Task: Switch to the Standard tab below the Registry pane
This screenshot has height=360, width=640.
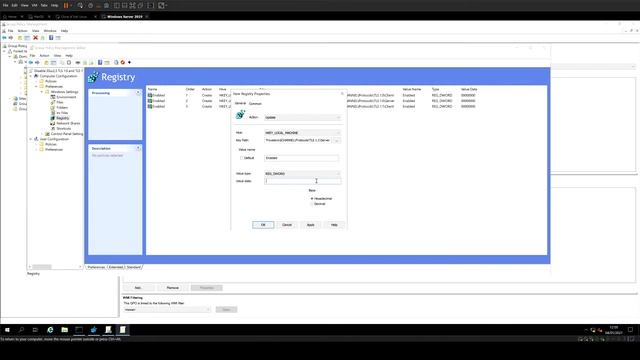Action: (x=133, y=267)
